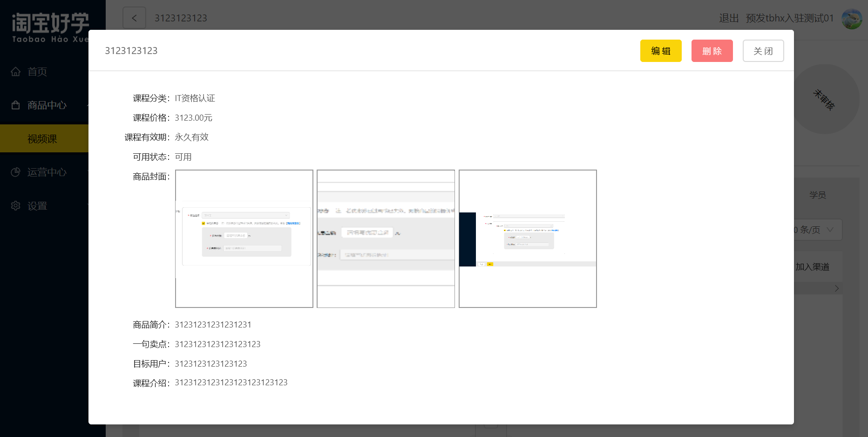Click the right chevron under 加入渠道
Viewport: 868px width, 437px height.
pos(836,288)
